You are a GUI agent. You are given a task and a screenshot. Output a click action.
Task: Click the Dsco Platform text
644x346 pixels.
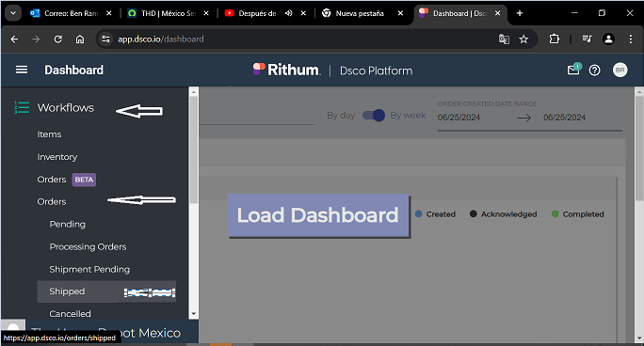click(377, 71)
